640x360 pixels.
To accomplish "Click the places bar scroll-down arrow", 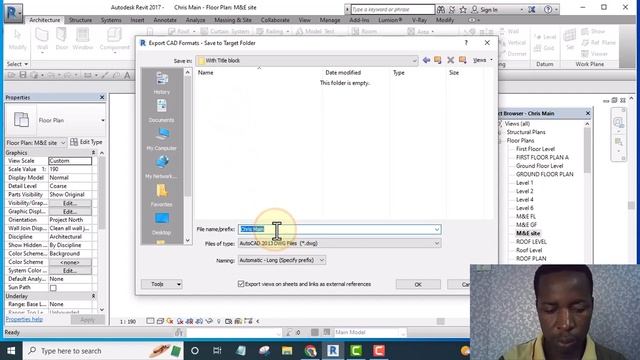I will (x=188, y=240).
